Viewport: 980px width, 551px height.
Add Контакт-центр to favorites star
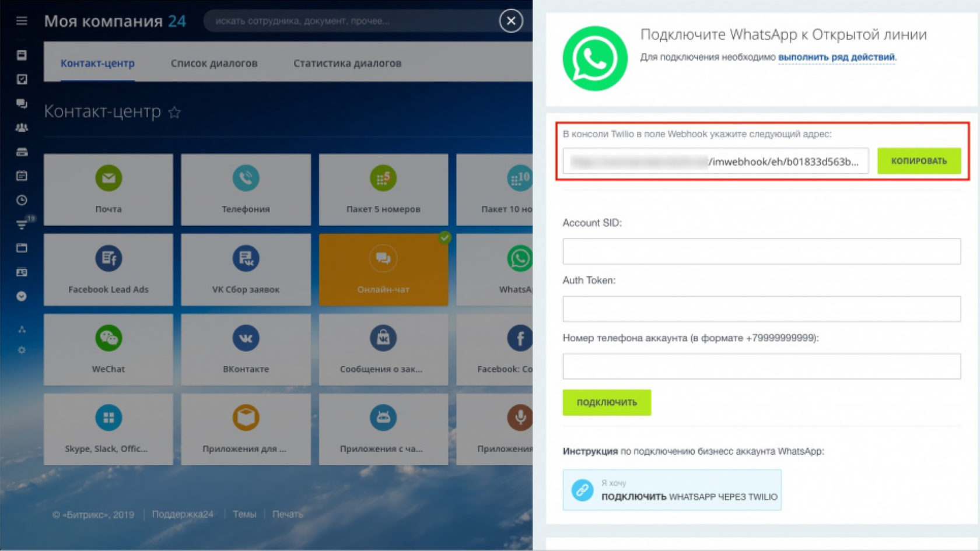174,113
